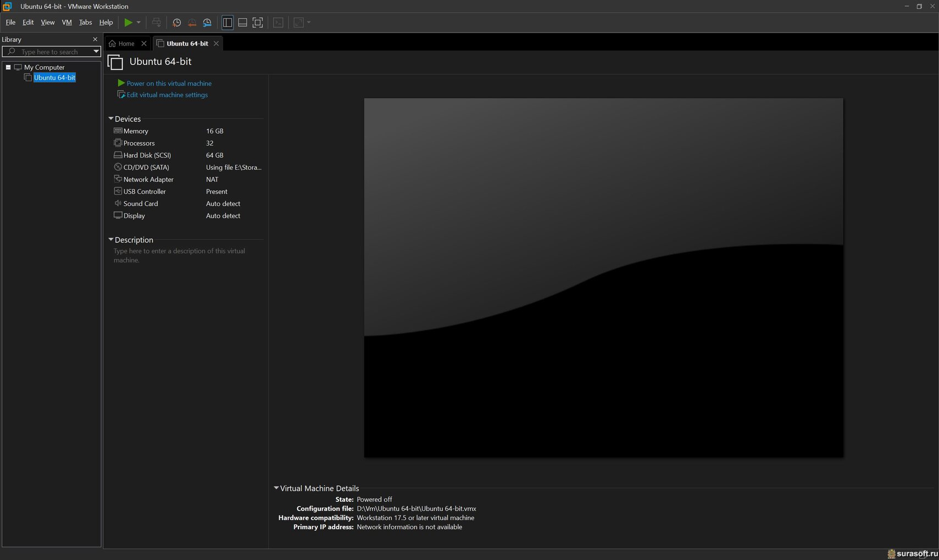Close the Home tab
The height and width of the screenshot is (560, 939).
[144, 43]
